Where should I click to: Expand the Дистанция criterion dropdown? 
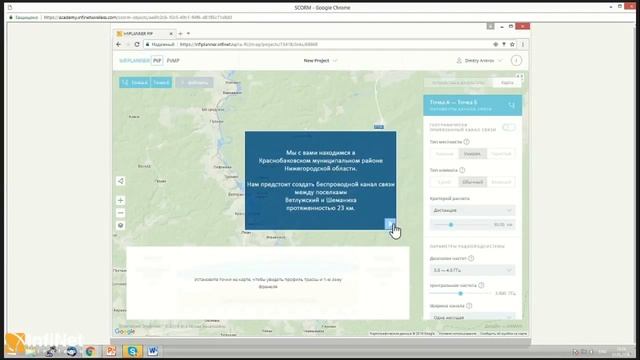[x=472, y=210]
